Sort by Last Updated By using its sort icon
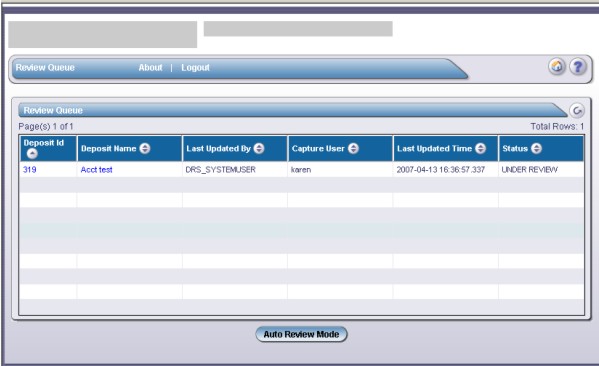Image resolution: width=599 pixels, height=366 pixels. (259, 148)
